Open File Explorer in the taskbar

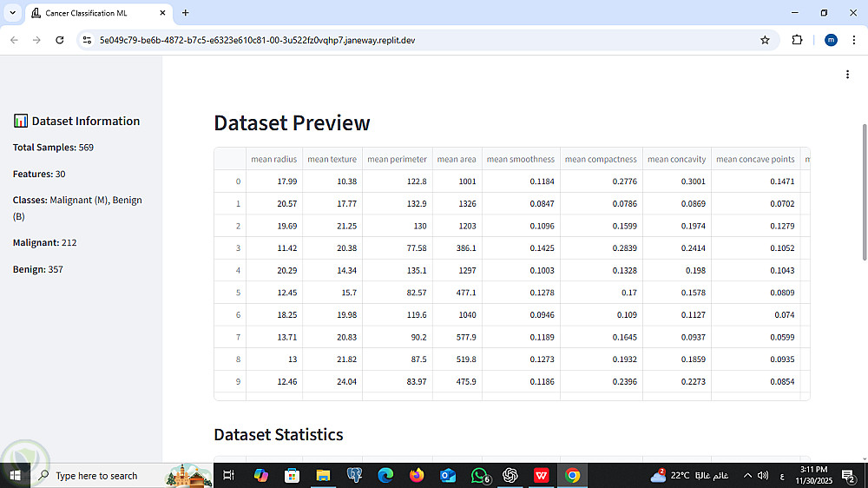coord(323,475)
